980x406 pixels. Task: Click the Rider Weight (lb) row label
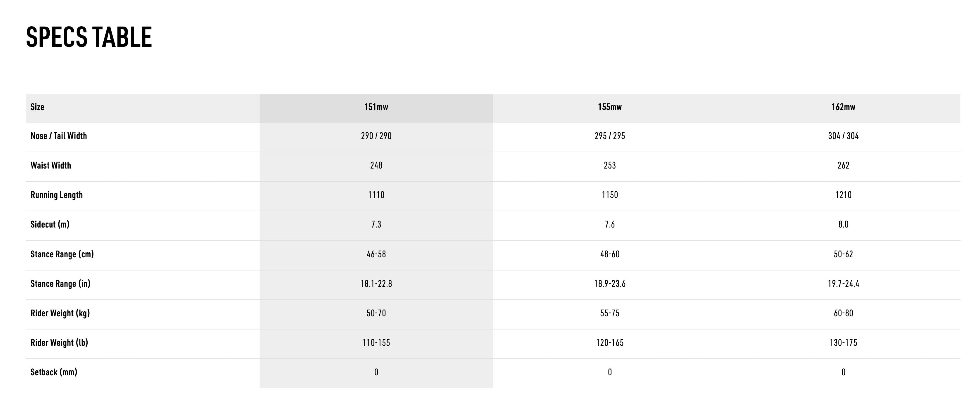coord(59,342)
